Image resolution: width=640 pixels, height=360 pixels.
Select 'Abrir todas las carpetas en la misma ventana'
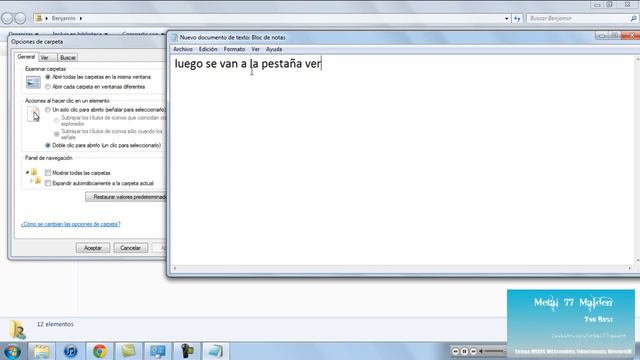click(x=48, y=77)
